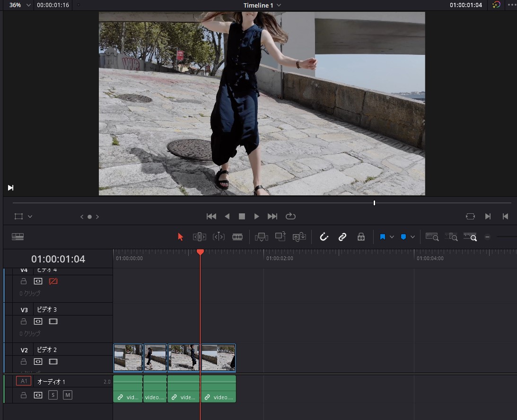This screenshot has height=420, width=517.
Task: Lock the A1 audio track
Action: pos(23,395)
